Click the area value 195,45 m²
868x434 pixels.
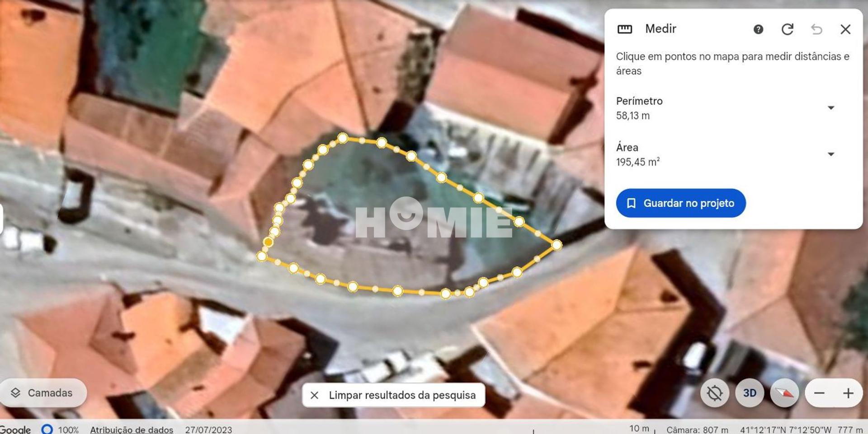[x=638, y=162]
